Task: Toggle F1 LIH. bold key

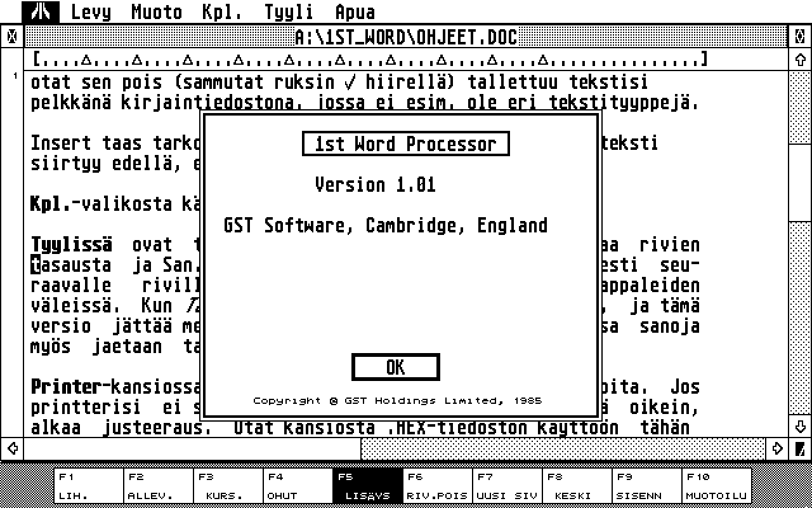Action: click(x=89, y=486)
